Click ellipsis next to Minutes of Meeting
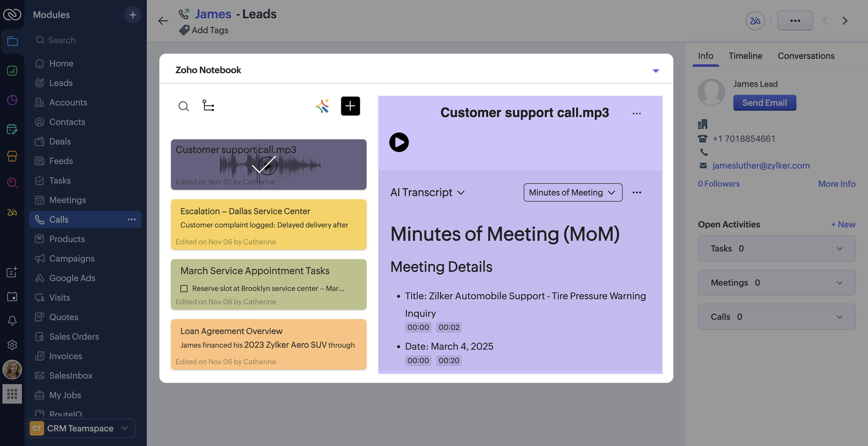This screenshot has height=446, width=868. coord(637,192)
